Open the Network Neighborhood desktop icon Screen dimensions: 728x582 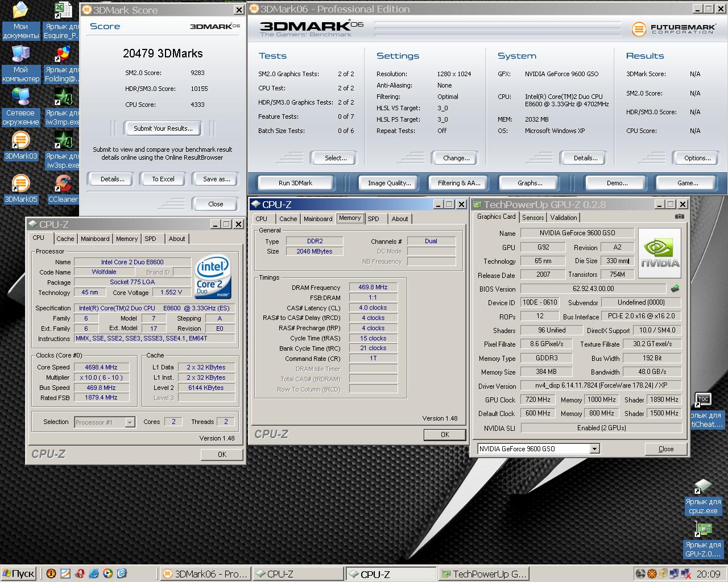(x=20, y=107)
